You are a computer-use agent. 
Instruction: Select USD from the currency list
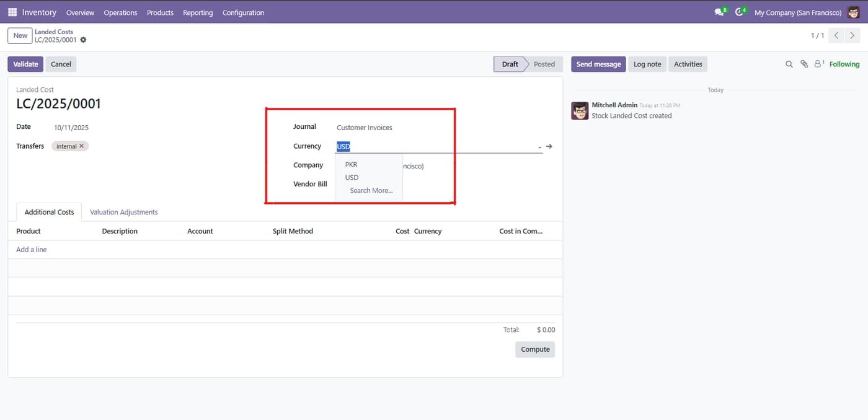tap(369, 177)
